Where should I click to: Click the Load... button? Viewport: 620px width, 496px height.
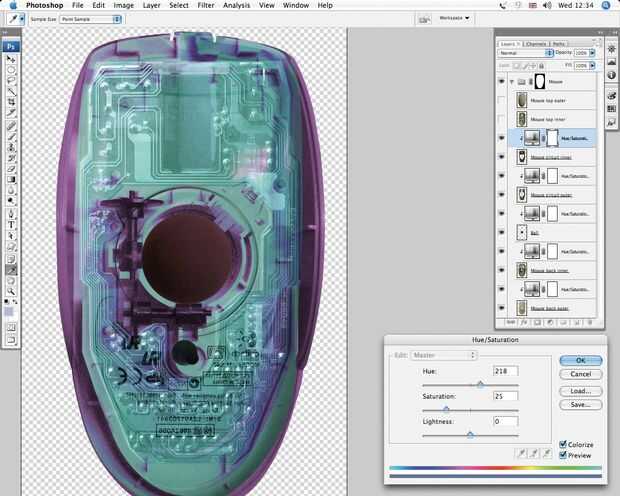point(580,391)
